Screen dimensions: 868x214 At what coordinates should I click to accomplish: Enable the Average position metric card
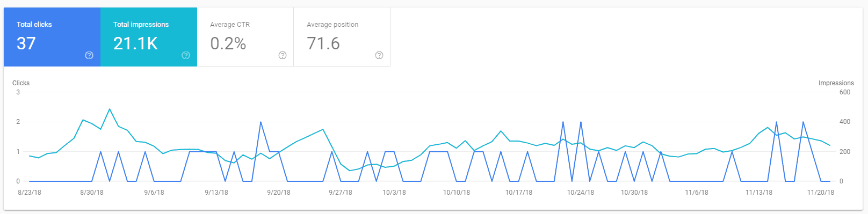click(x=342, y=37)
